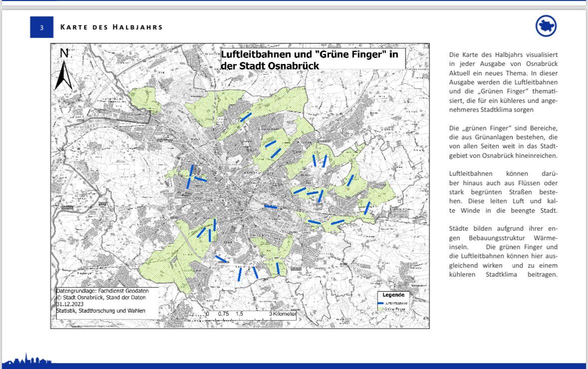Viewport: 588px width, 369px height.
Task: Click the hatched Grüne Finger legend symbol
Action: (x=383, y=309)
